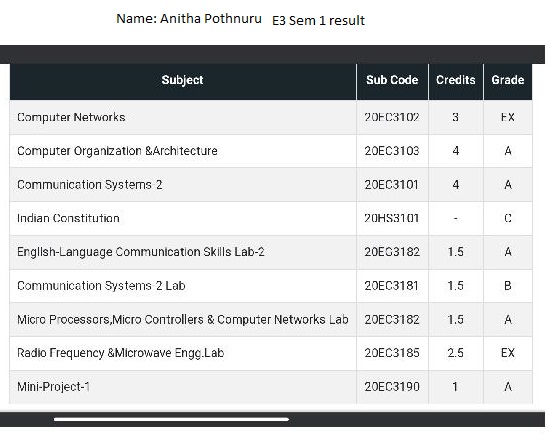This screenshot has width=558, height=444.
Task: Click sub code 20EC3101 cell
Action: 392,185
